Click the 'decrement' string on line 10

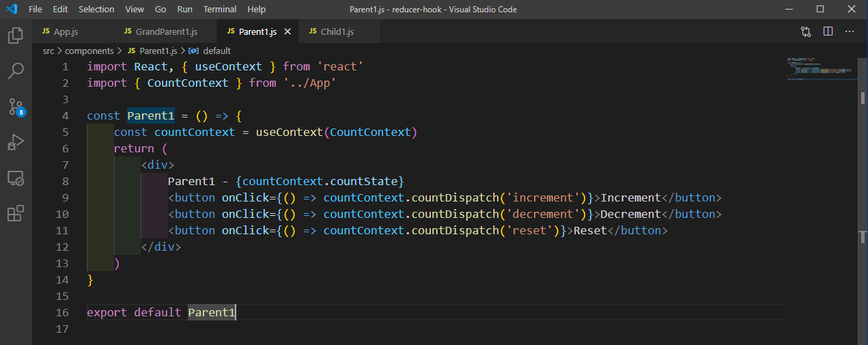(543, 214)
